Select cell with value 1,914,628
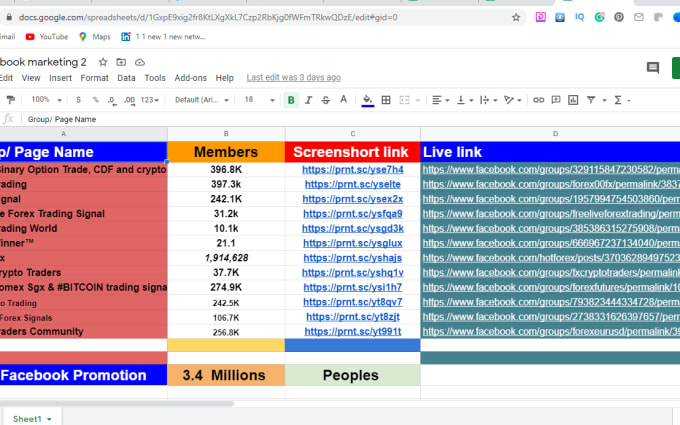Viewport: 680px width, 425px height. 226,258
